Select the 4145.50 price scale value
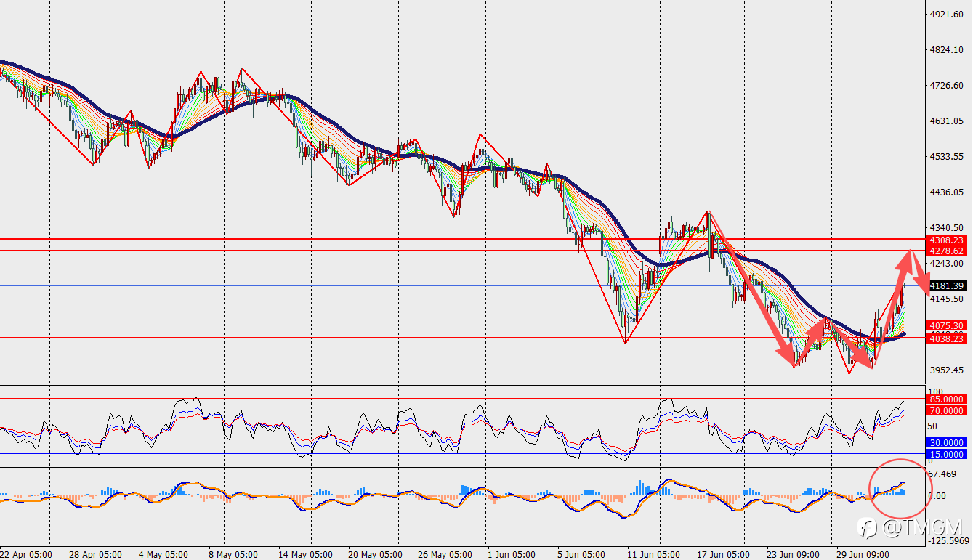This screenshot has width=973, height=560. (x=947, y=299)
